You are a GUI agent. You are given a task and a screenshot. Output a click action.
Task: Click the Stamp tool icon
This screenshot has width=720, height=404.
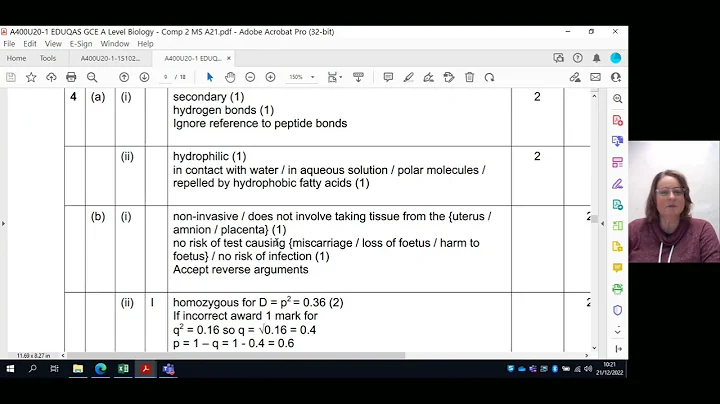point(449,77)
